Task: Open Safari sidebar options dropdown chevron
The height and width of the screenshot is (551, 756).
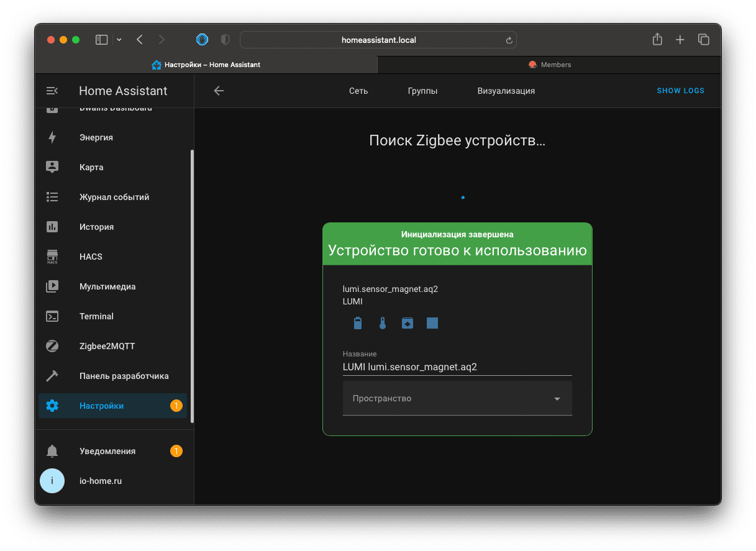Action: (119, 40)
